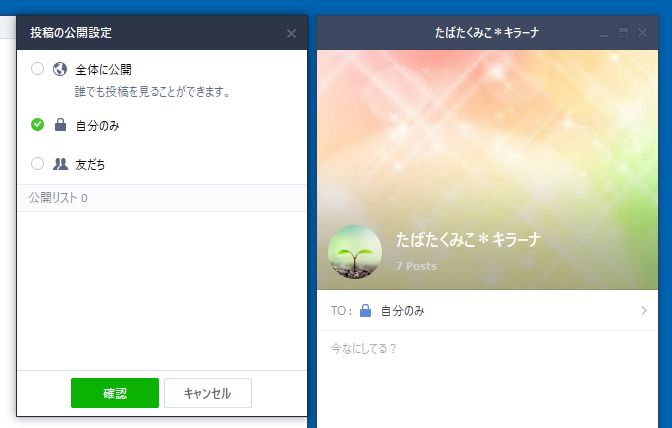This screenshot has height=428, width=672.
Task: Choose the 友だち radio button
Action: pos(37,163)
